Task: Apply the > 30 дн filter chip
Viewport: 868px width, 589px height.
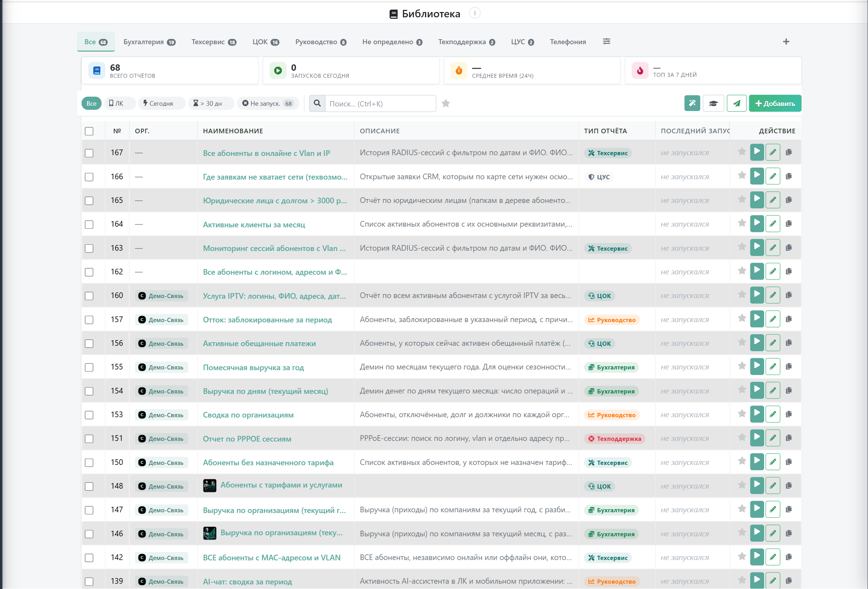Action: 211,103
